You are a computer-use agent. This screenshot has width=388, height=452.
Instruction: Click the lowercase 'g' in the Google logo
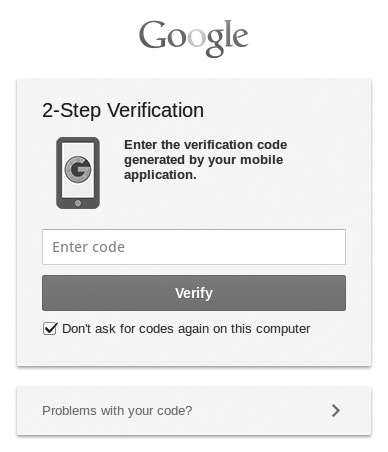[215, 43]
